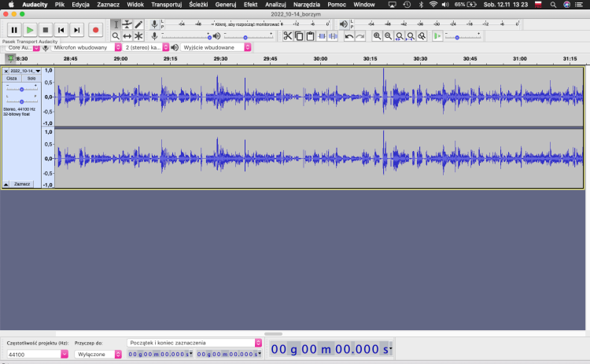The width and height of the screenshot is (590, 364).
Task: Cut selection with the scissors icon
Action: click(288, 36)
